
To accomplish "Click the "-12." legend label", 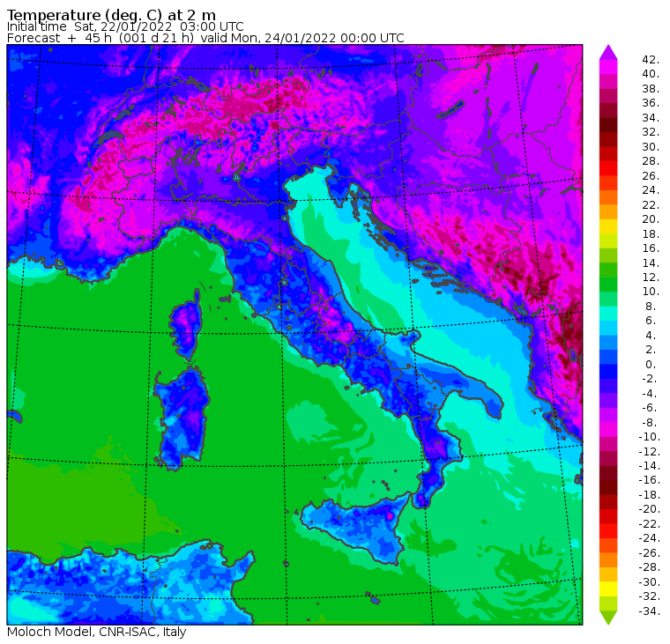I will pyautogui.click(x=650, y=451).
